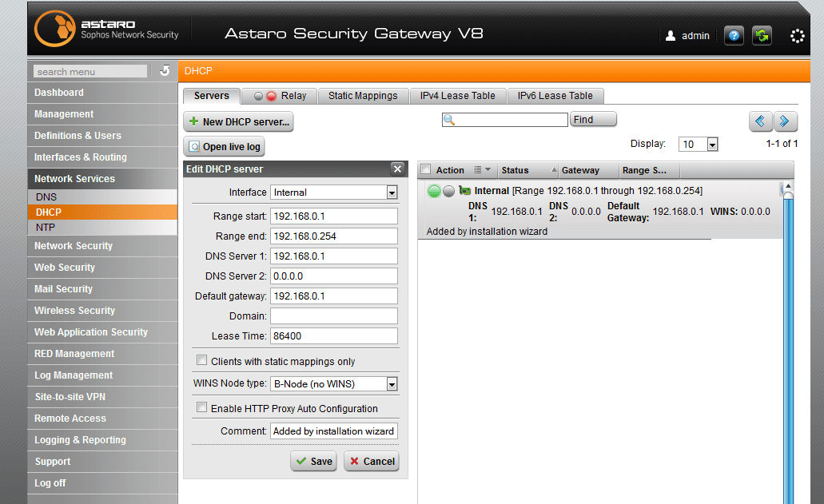Open Dashboard in the sidebar

102,93
